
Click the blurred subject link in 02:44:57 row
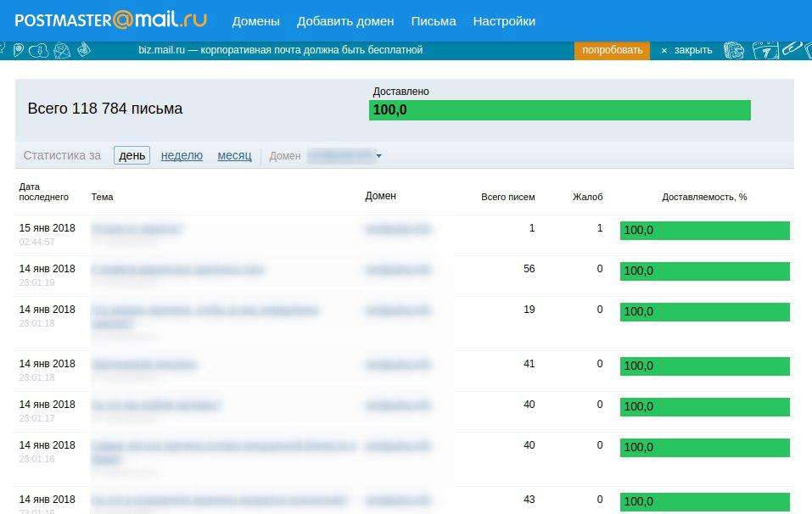[x=137, y=229]
